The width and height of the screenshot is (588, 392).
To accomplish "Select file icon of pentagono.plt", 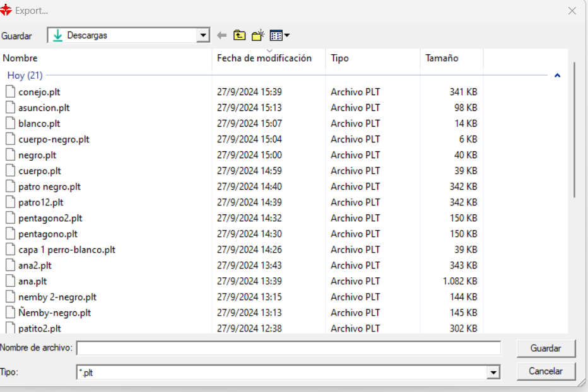I will coord(11,233).
